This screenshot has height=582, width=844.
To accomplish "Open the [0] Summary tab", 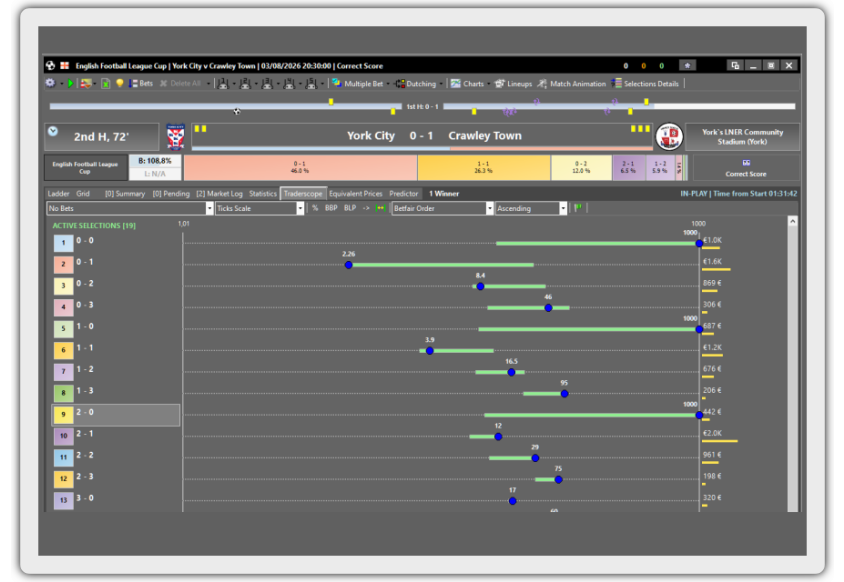I will [x=125, y=194].
